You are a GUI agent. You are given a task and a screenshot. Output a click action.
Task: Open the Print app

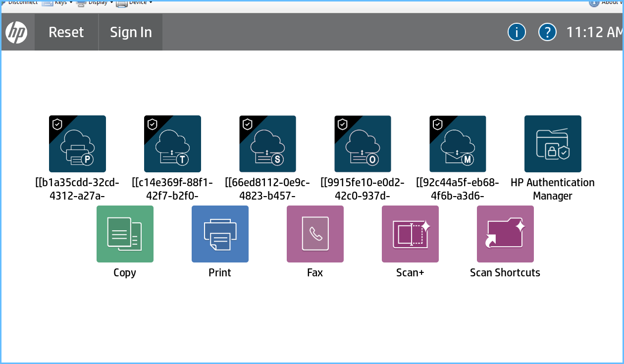pos(220,234)
